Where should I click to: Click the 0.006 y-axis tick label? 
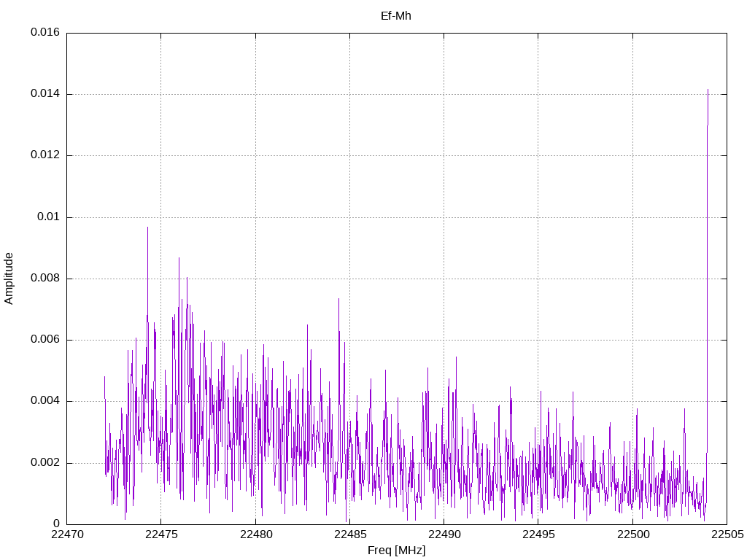click(x=45, y=340)
